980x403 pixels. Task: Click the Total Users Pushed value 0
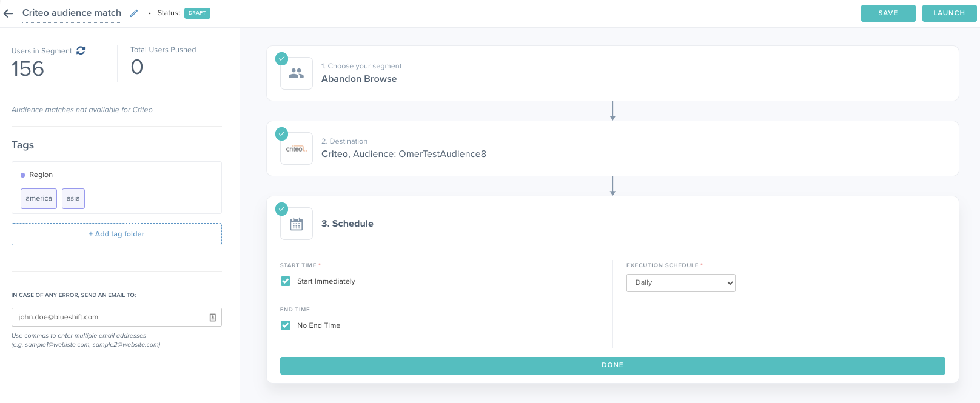click(137, 67)
